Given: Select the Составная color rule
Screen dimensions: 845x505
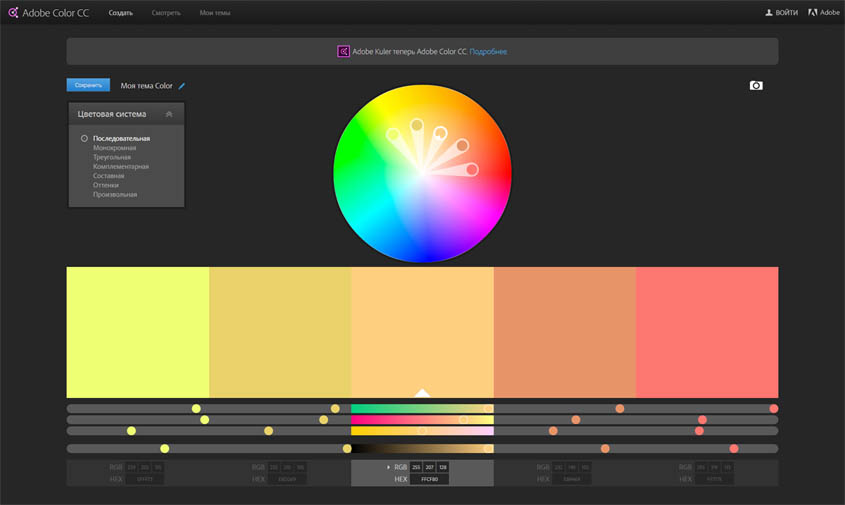Looking at the screenshot, I should click(108, 176).
